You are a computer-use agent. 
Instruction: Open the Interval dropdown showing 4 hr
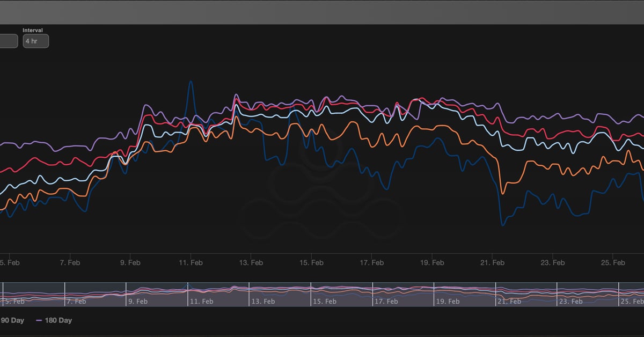(35, 41)
